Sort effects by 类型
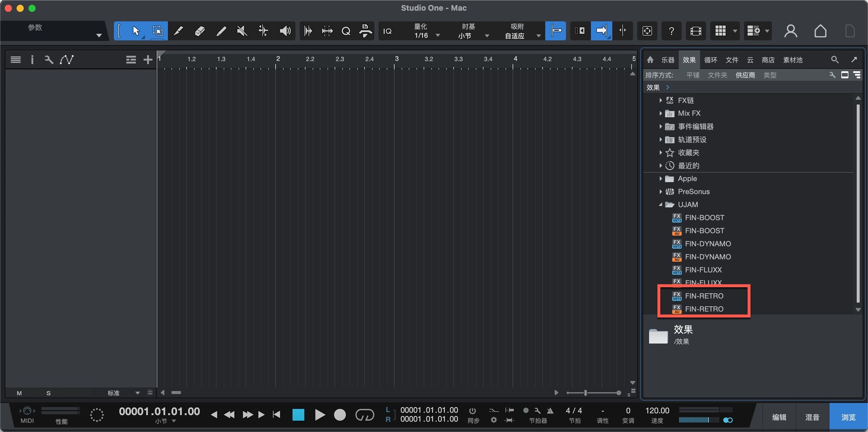Viewport: 868px width, 432px height. [770, 75]
